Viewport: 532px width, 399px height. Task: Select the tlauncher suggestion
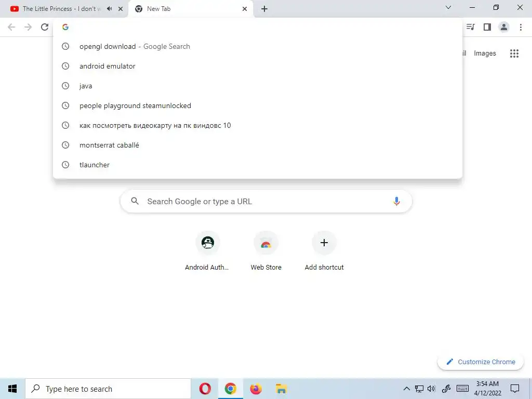click(258, 165)
